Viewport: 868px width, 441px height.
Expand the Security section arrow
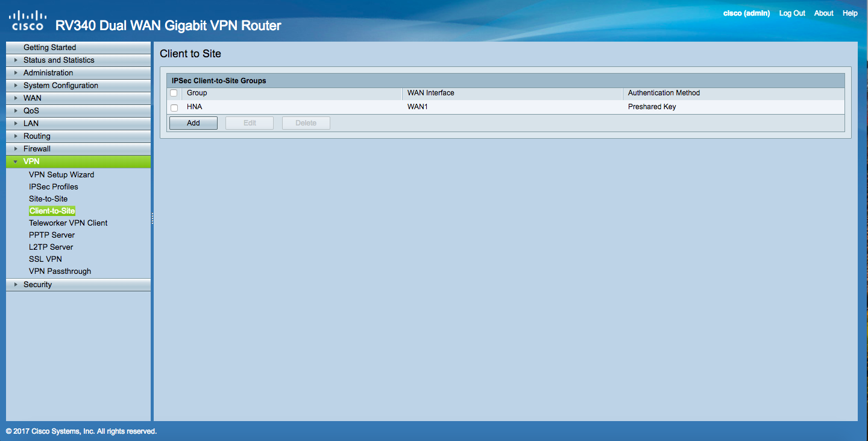tap(16, 285)
